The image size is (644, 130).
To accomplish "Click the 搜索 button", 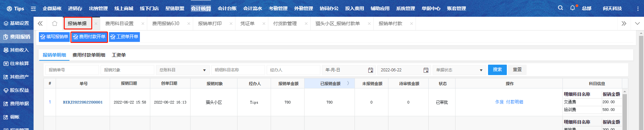I will [497, 70].
